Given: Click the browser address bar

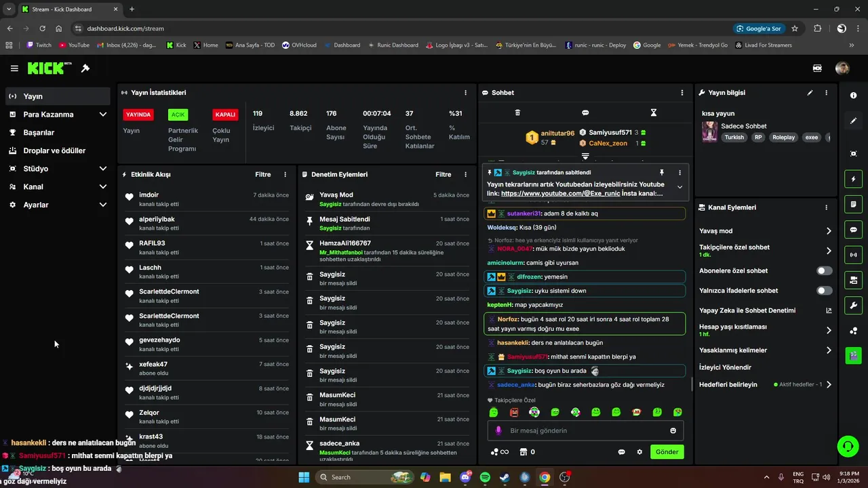Looking at the screenshot, I should (x=400, y=28).
